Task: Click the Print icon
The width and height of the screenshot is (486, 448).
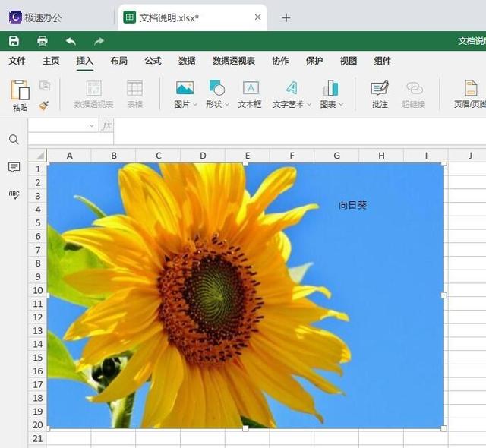Action: tap(43, 41)
